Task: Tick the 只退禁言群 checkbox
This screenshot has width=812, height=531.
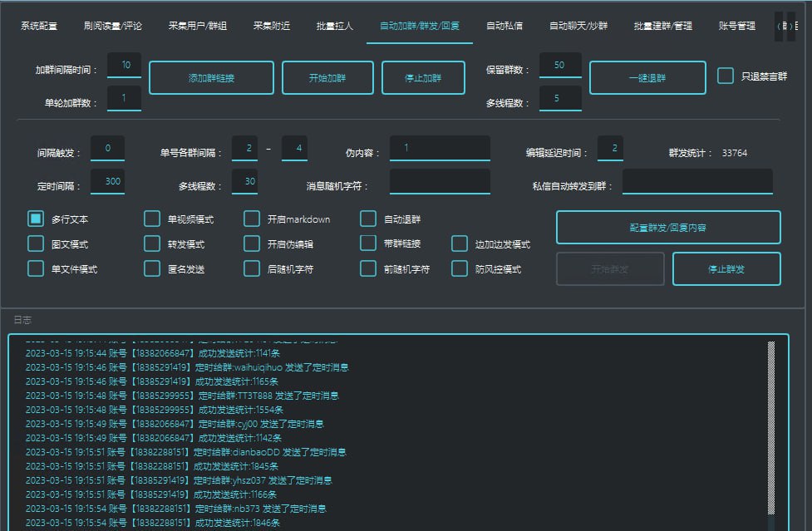Action: pos(726,76)
